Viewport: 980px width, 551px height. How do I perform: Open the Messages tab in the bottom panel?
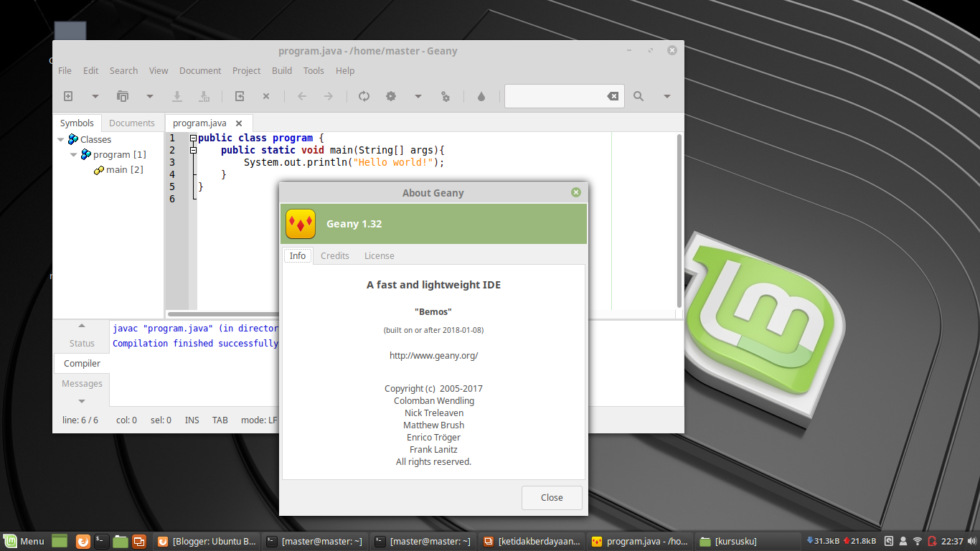click(82, 383)
